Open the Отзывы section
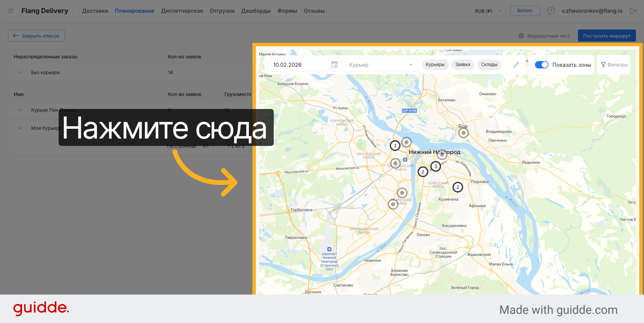 314,10
